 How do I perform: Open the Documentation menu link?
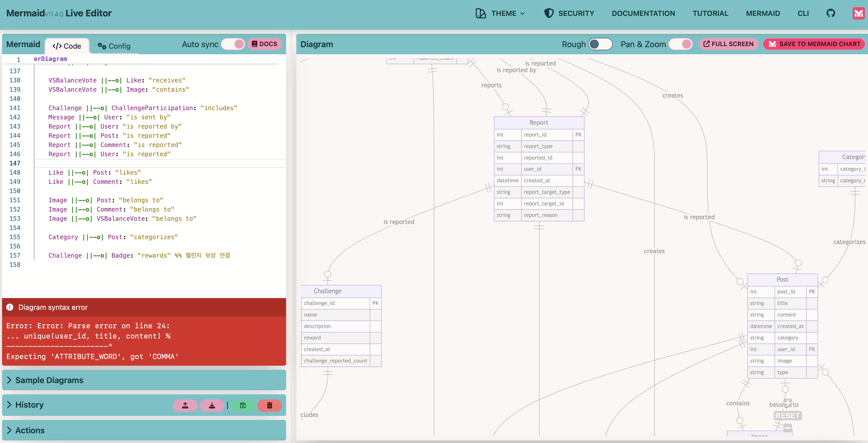(643, 14)
